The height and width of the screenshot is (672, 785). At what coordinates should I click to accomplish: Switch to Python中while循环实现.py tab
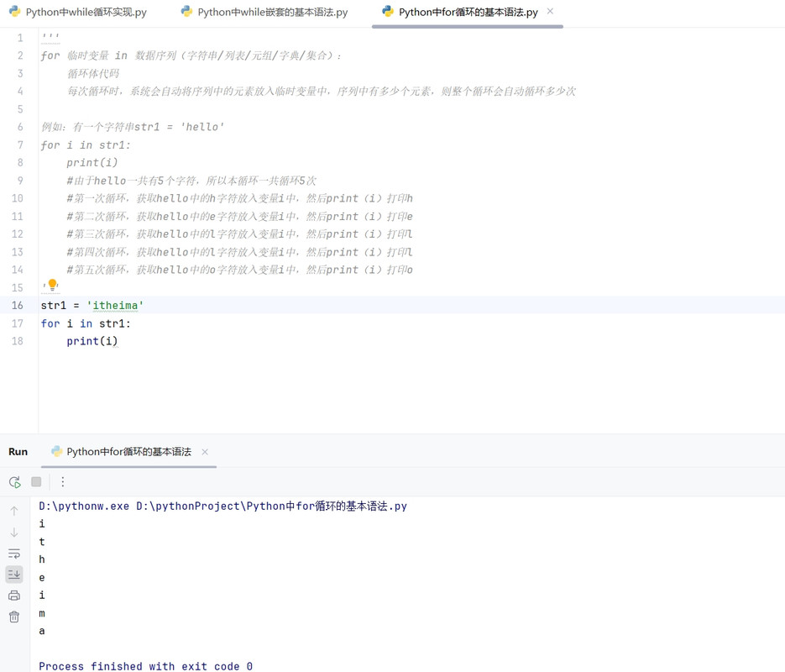click(78, 12)
